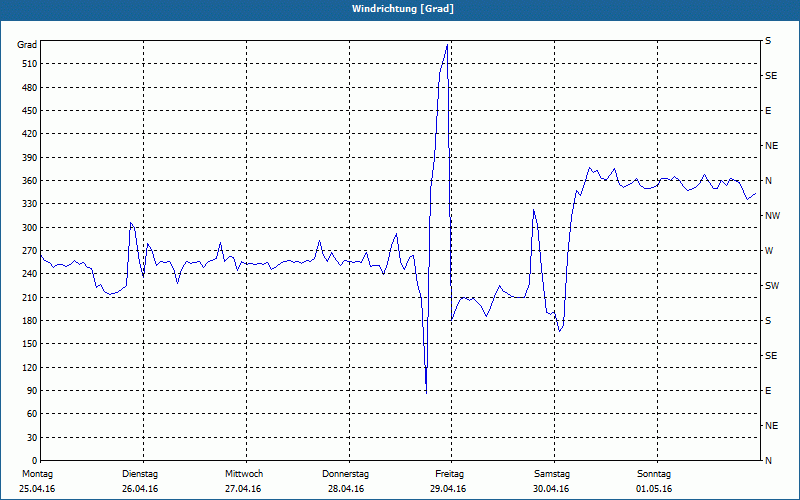Viewport: 800px width, 500px height.
Task: Select the 480 y-axis tick label
Action: 29,88
